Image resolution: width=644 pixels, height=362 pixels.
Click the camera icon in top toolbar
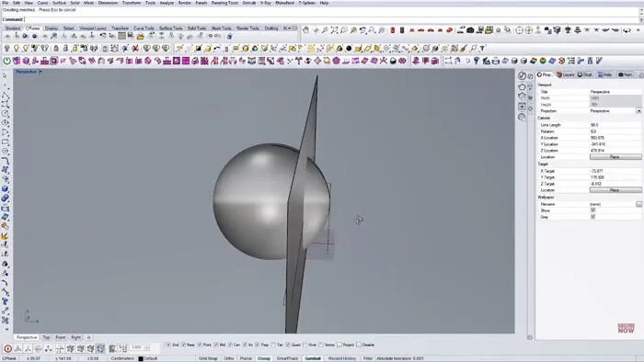click(x=470, y=30)
